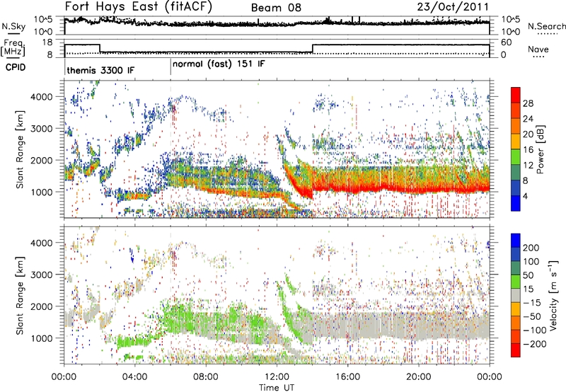Click the "Time UT" axis title
The image size is (566, 392).
pos(277,387)
